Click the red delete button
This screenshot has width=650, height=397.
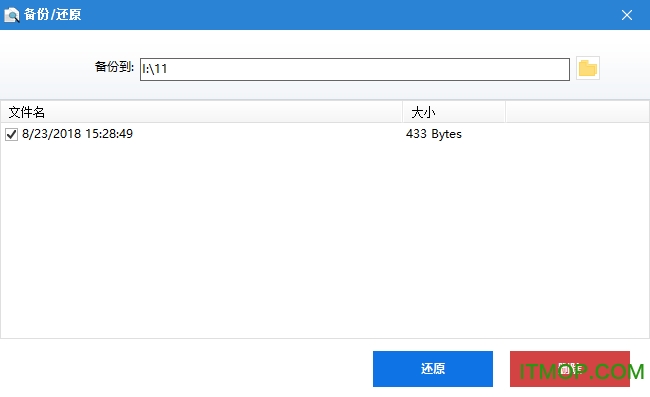click(x=570, y=369)
